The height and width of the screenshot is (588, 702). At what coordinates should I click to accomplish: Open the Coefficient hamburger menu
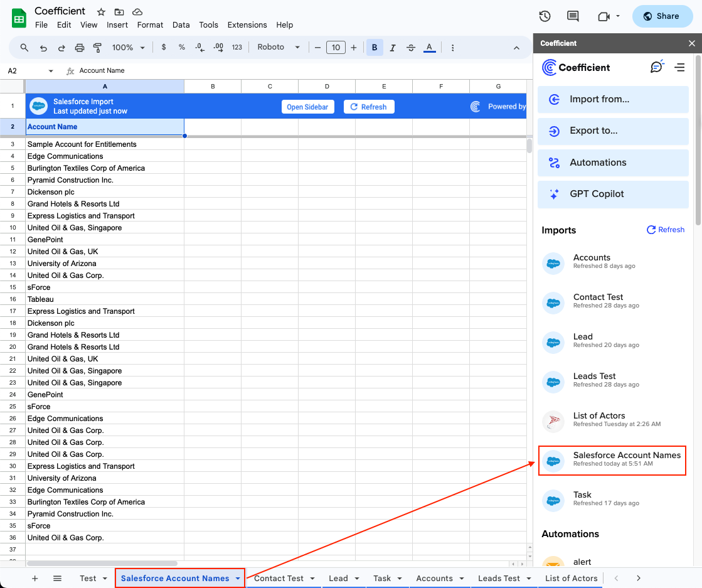[679, 68]
